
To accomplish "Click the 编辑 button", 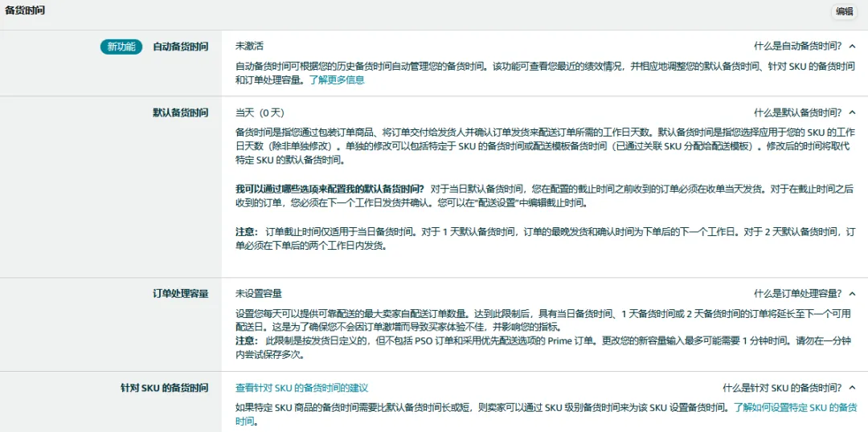I will (x=844, y=11).
